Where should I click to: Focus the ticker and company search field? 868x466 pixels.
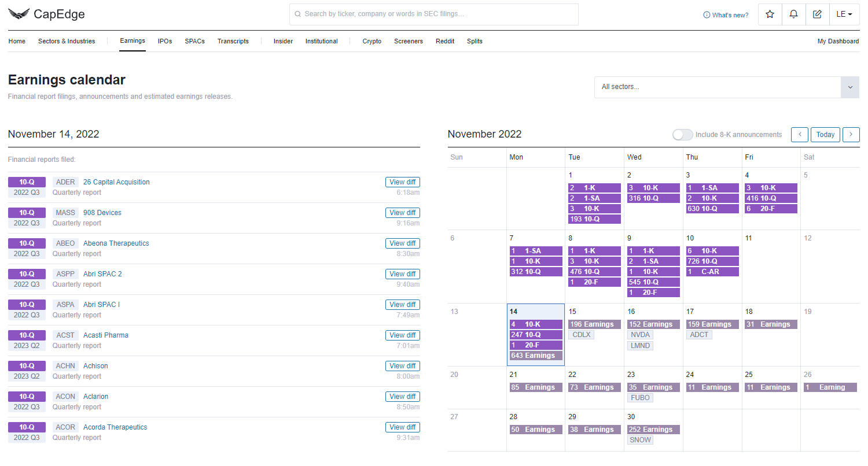(433, 14)
